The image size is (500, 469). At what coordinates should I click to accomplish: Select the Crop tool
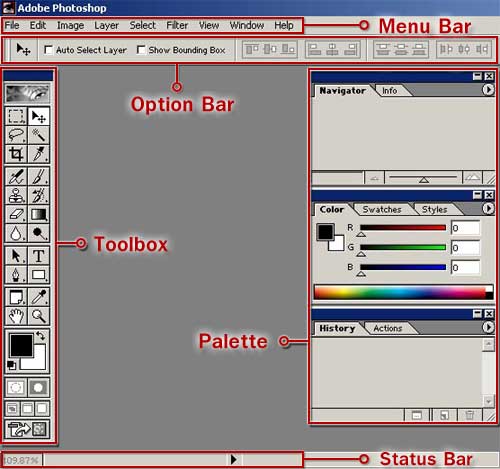(x=16, y=154)
